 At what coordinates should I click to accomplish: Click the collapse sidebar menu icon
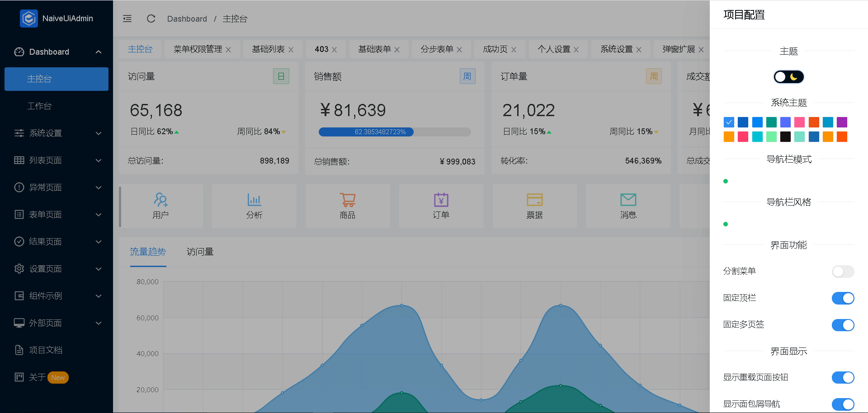127,19
